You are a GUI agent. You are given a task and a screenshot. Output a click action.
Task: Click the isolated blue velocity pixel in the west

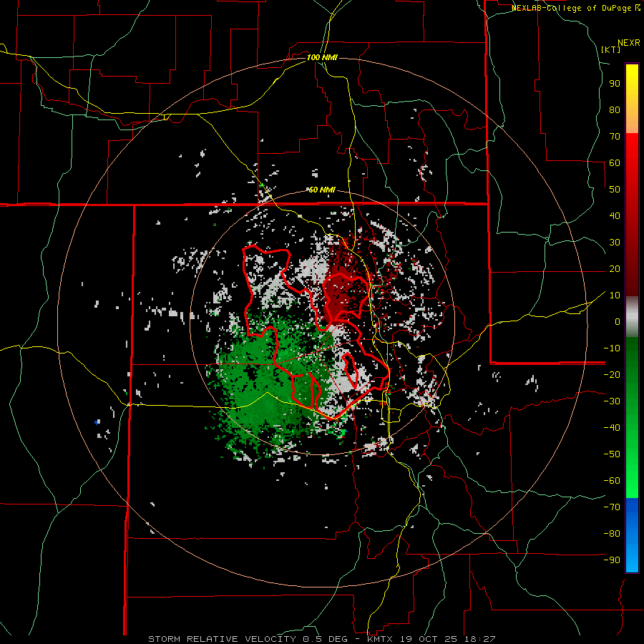97,421
